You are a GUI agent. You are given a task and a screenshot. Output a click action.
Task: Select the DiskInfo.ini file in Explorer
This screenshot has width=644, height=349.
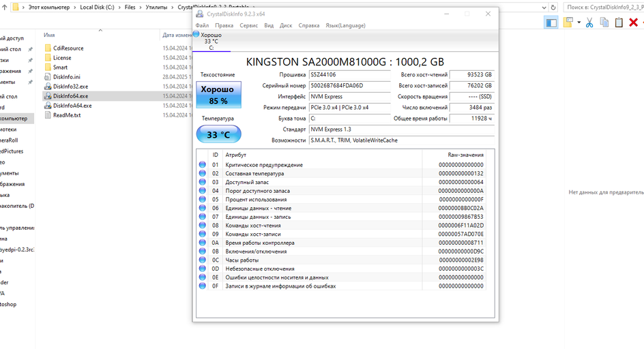(67, 77)
